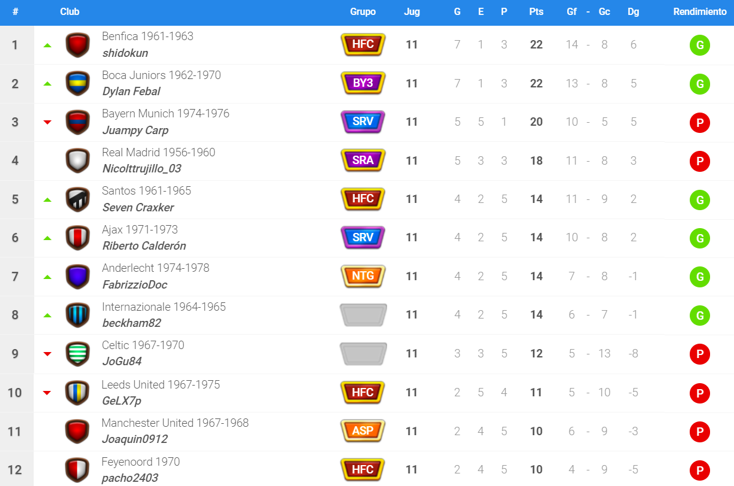This screenshot has width=734, height=486.
Task: Click the Benfica 1961-1963 club shield
Action: pos(78,45)
